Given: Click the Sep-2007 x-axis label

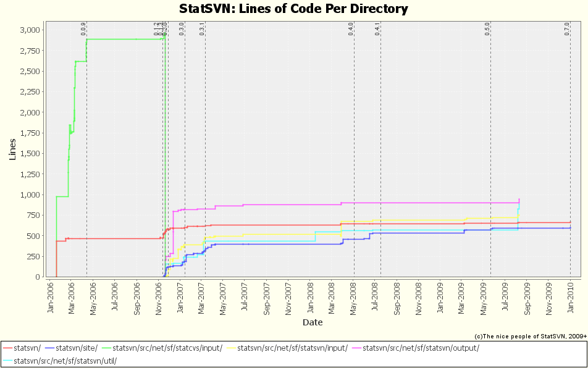Looking at the screenshot, I should tap(267, 299).
